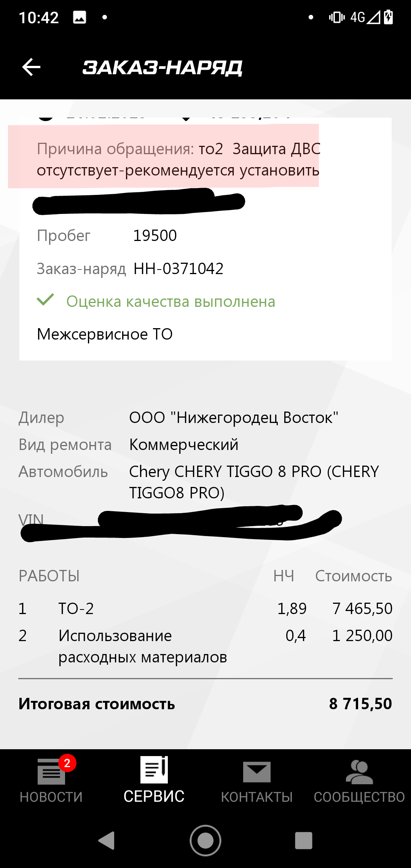Image resolution: width=411 pixels, height=868 pixels.
Task: Tap "Оценка качества выполнена" link
Action: [170, 302]
